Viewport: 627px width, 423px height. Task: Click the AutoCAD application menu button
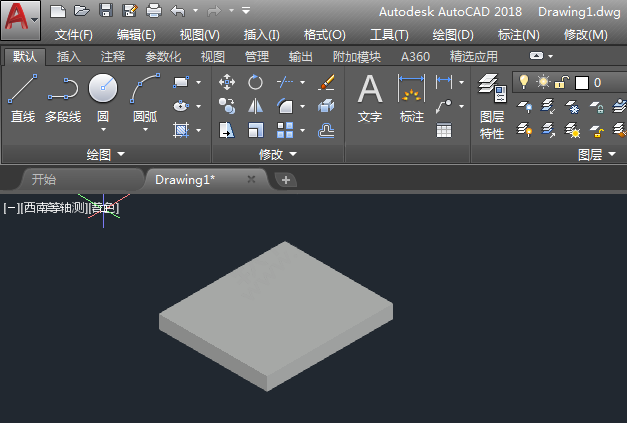20,18
